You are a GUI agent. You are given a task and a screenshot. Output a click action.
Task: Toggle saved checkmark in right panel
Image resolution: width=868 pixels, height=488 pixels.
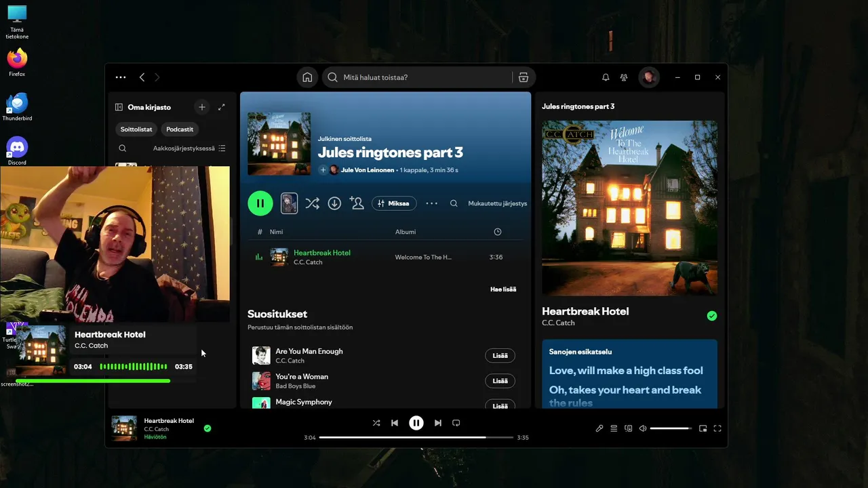point(711,316)
